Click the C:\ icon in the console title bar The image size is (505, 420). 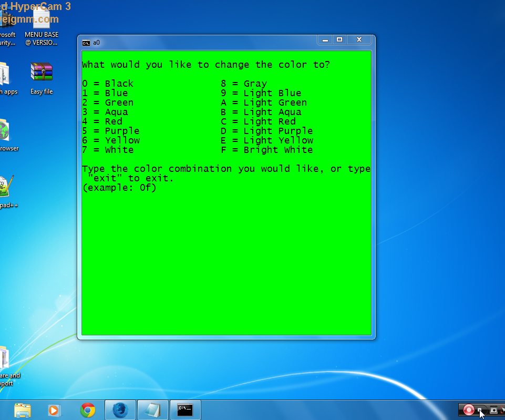pyautogui.click(x=86, y=43)
